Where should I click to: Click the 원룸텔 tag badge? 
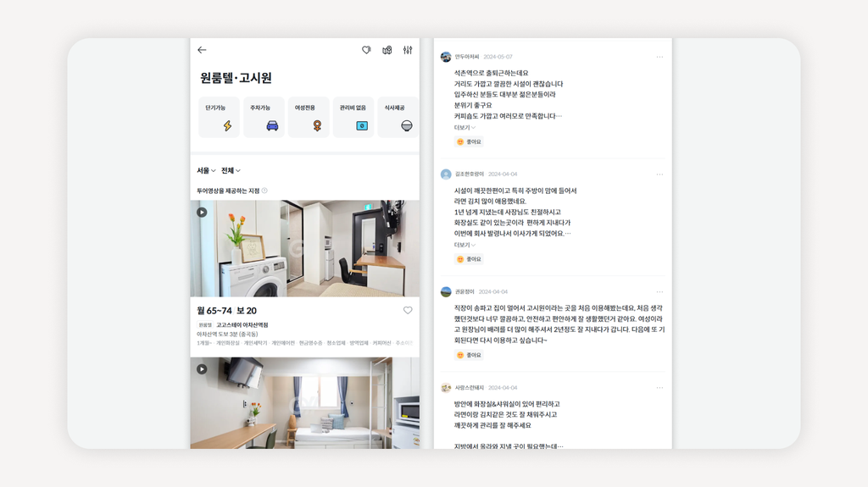[x=205, y=325]
